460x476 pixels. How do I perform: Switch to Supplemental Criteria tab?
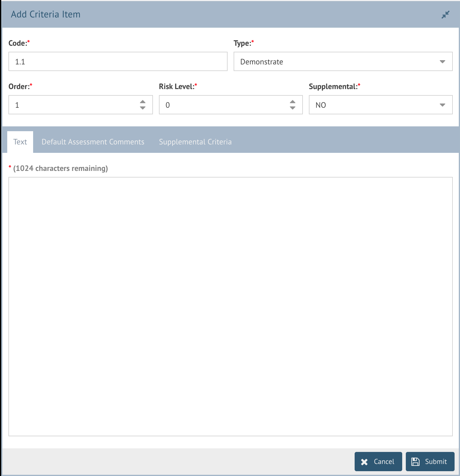click(195, 142)
